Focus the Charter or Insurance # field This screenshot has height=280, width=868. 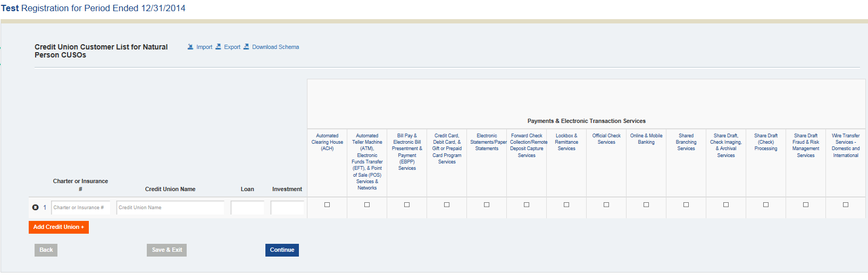pyautogui.click(x=80, y=208)
